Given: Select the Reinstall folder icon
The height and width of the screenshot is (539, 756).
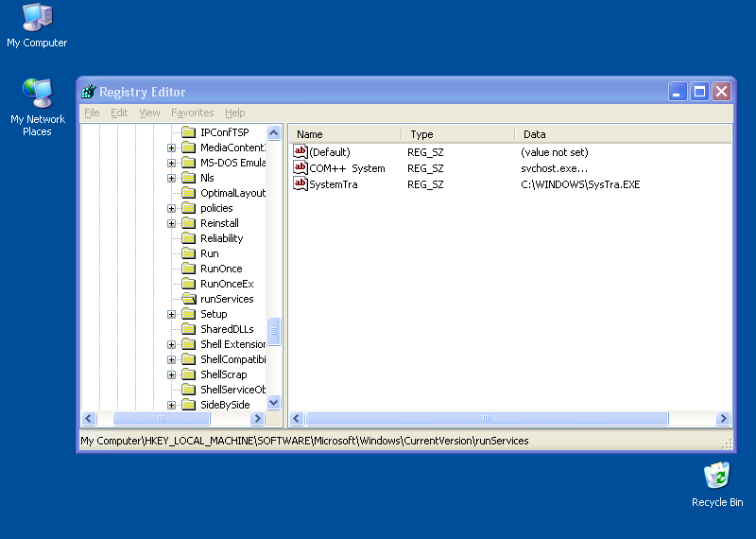Looking at the screenshot, I should click(188, 223).
